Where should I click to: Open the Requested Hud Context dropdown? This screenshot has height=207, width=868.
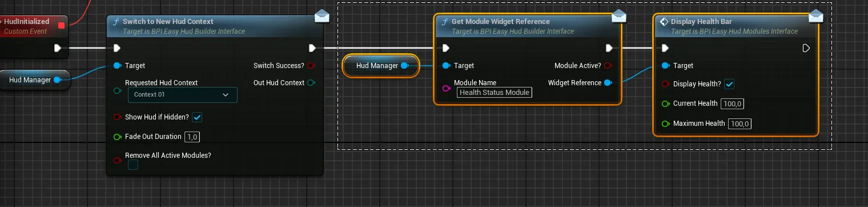(x=182, y=94)
